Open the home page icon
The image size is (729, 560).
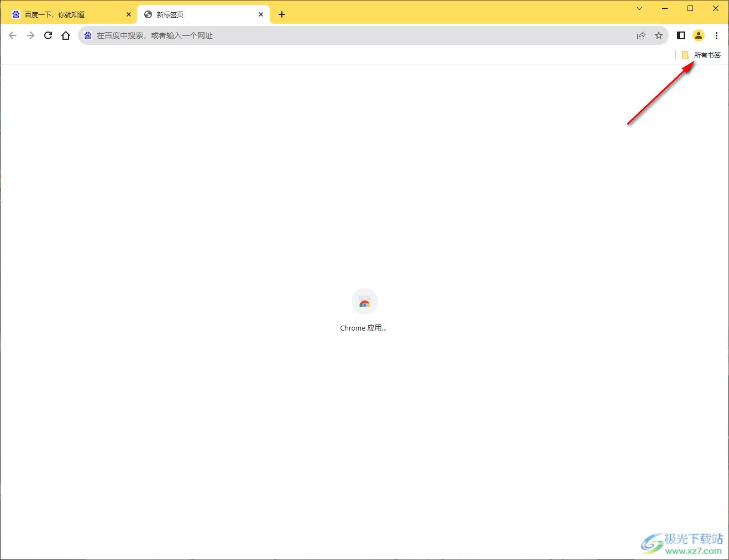click(66, 35)
